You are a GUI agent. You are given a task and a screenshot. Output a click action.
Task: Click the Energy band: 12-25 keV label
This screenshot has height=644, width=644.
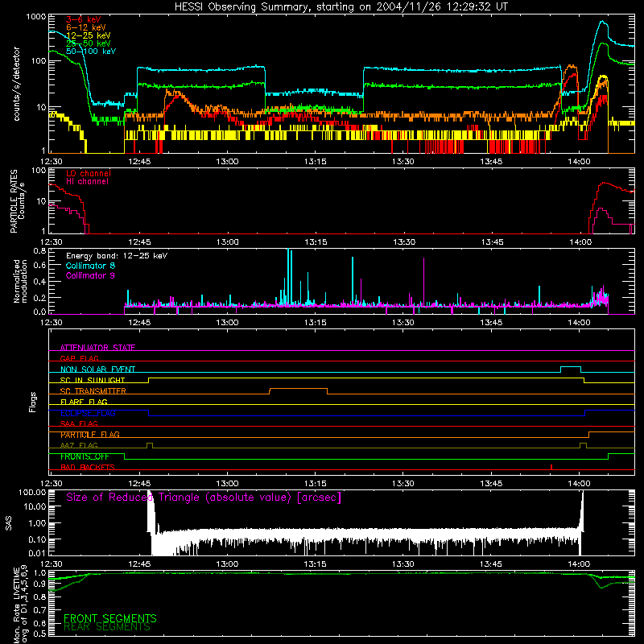tap(117, 256)
